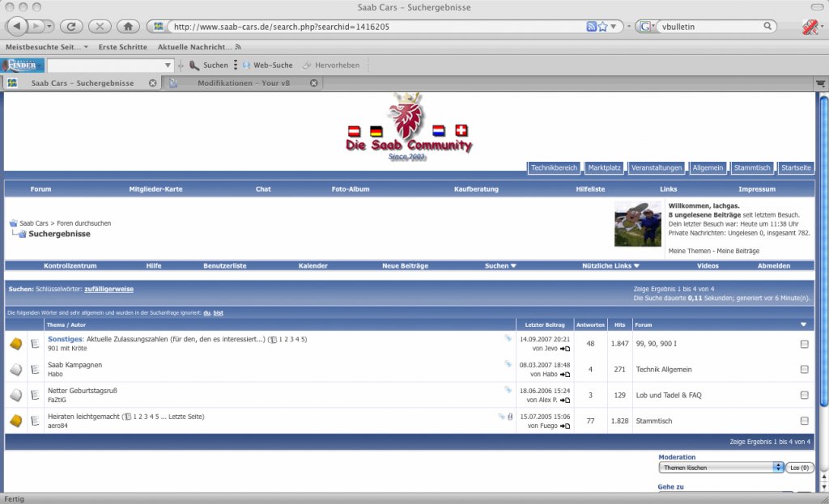Open the Mitglieder-Karte menu item
The height and width of the screenshot is (504, 829).
pos(156,189)
